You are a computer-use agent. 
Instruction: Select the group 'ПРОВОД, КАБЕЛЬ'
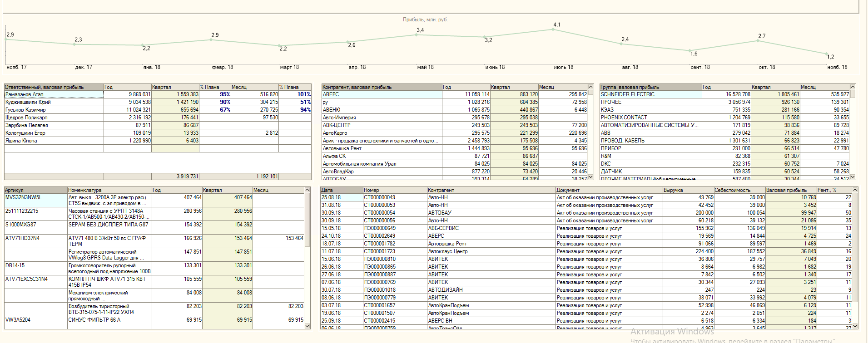coord(651,141)
